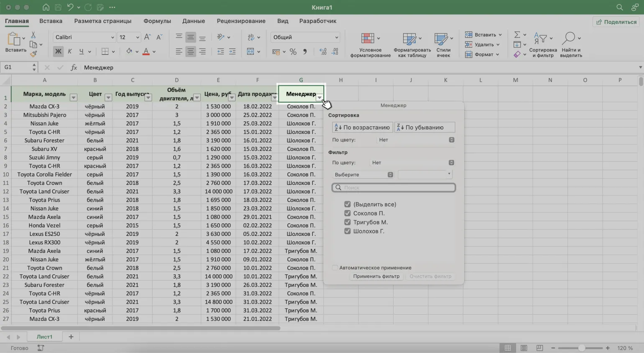Click the percent style icon
The height and width of the screenshot is (353, 644).
coord(293,52)
